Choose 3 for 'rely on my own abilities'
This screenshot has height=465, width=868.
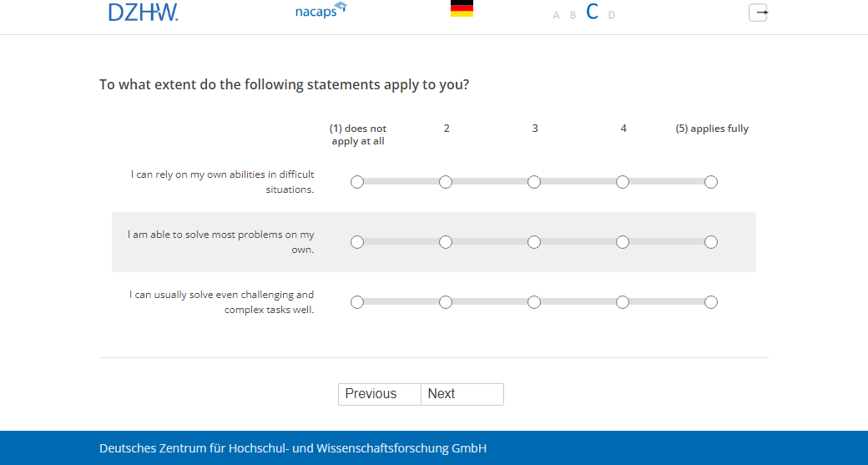[x=534, y=182]
